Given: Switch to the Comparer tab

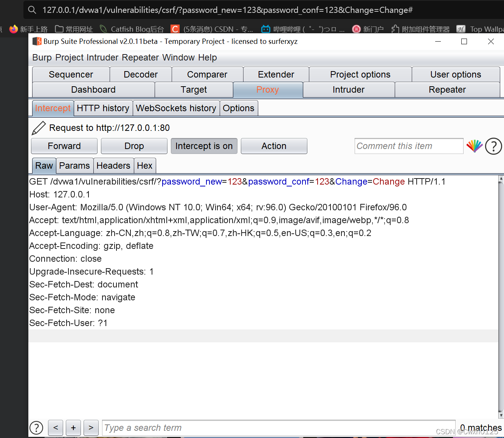Looking at the screenshot, I should (x=207, y=75).
